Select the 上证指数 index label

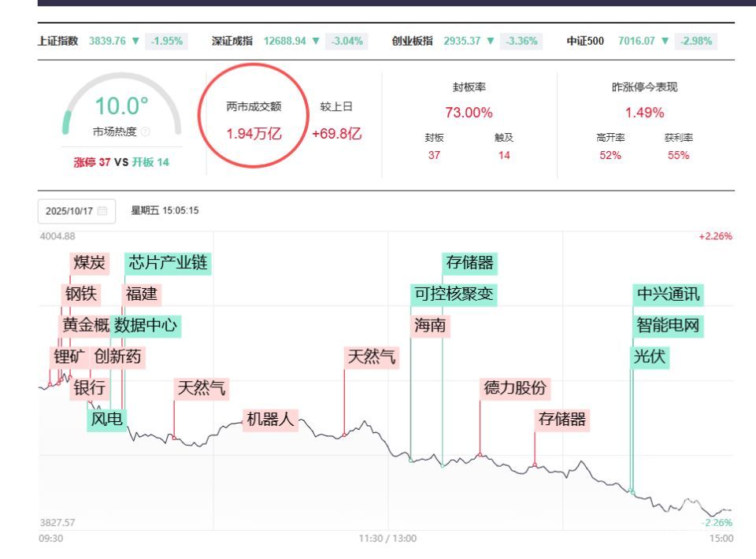click(58, 41)
